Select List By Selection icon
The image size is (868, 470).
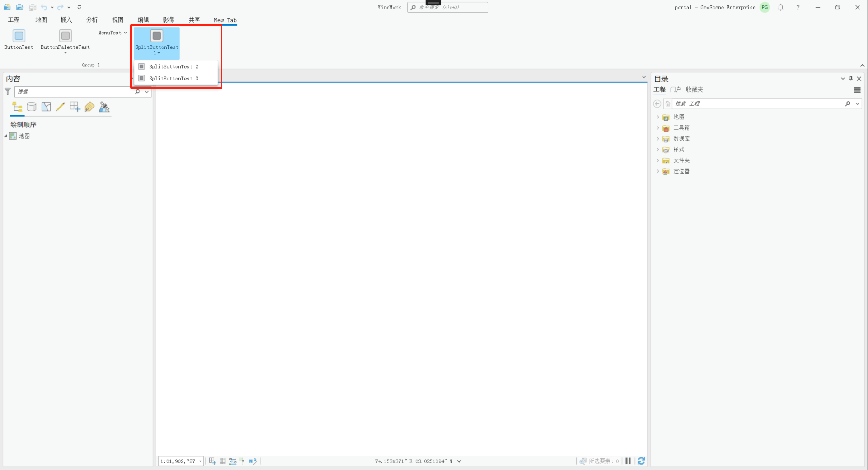tap(46, 107)
